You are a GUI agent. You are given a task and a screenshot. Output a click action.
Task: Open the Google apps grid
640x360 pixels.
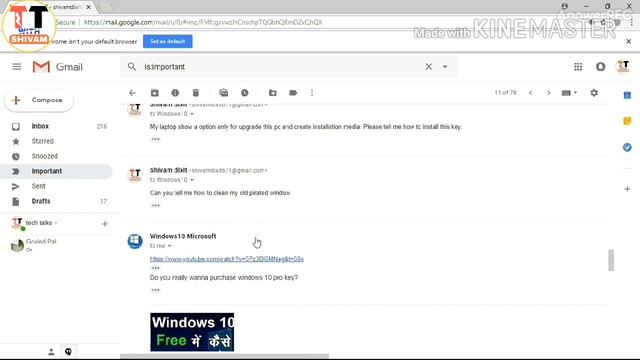point(578,67)
